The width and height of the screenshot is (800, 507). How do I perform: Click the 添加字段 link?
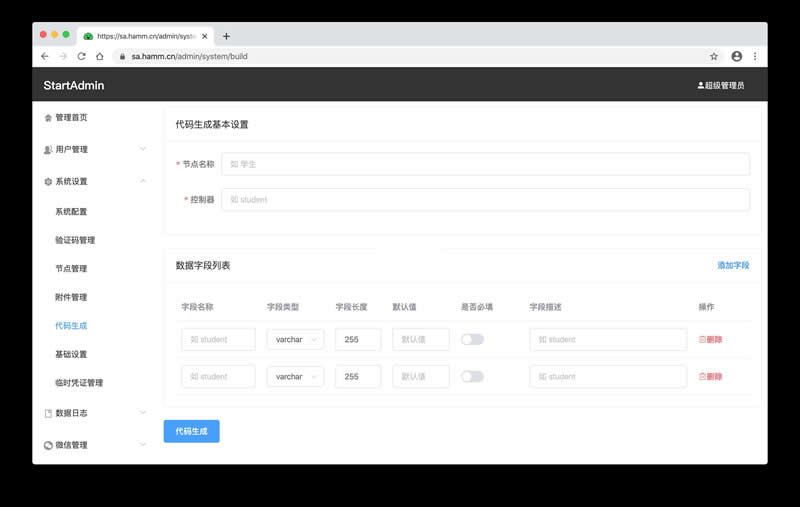(x=733, y=265)
